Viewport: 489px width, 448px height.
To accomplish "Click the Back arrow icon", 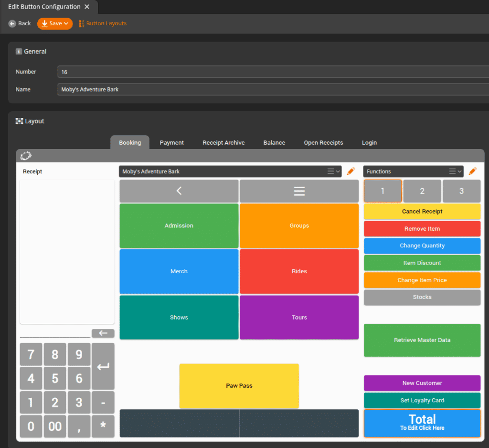I will point(12,23).
